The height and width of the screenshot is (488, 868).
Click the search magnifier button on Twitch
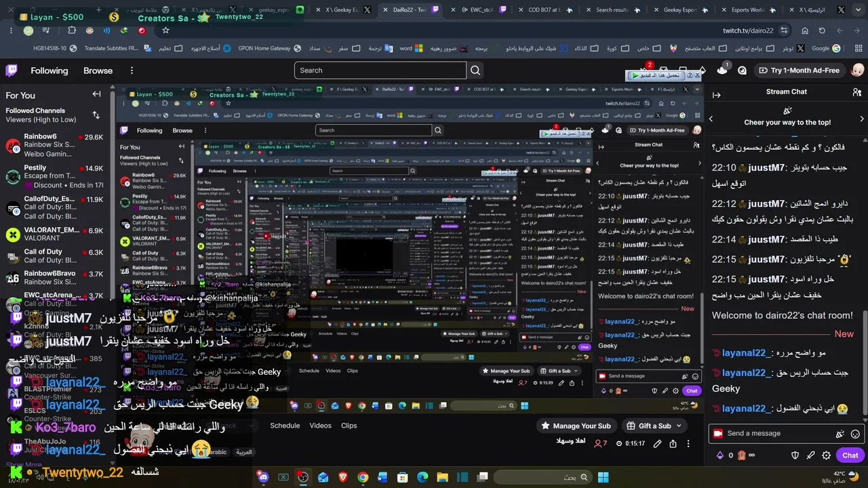click(x=475, y=70)
